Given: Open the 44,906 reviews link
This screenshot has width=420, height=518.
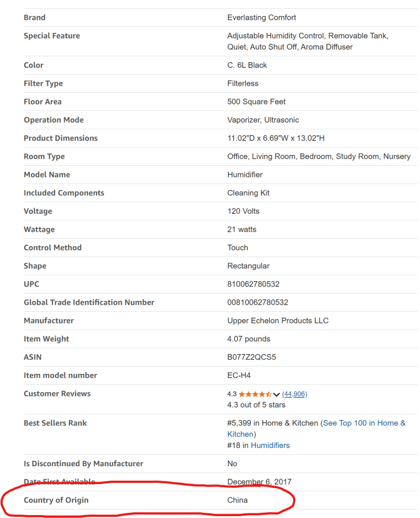Looking at the screenshot, I should point(294,394).
